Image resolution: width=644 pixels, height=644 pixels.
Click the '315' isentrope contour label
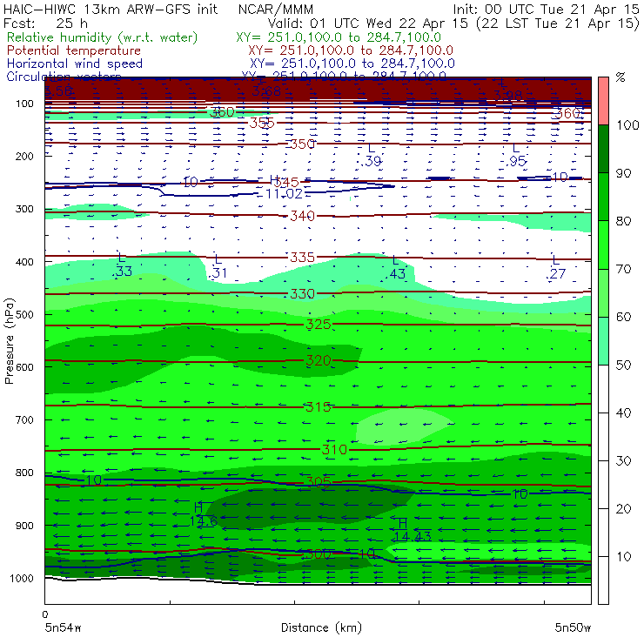pyautogui.click(x=319, y=406)
